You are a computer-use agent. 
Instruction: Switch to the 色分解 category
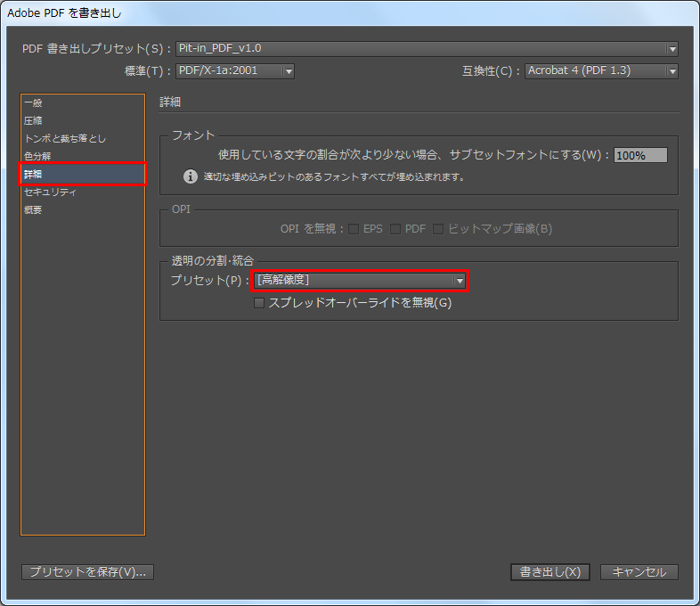pos(37,157)
